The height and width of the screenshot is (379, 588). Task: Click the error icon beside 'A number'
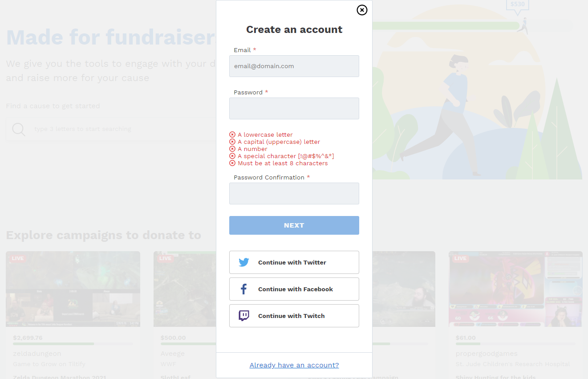click(232, 149)
